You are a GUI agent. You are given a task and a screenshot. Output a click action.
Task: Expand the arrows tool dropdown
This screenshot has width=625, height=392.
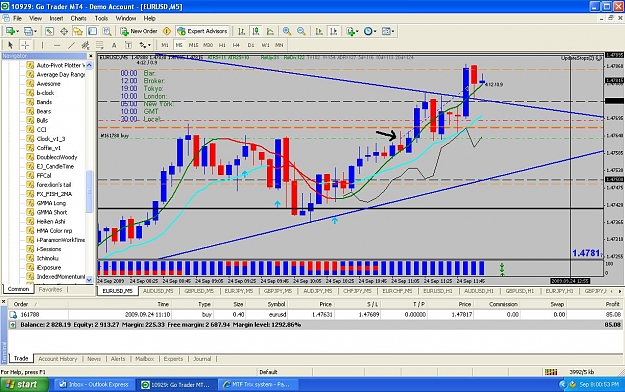[x=149, y=45]
